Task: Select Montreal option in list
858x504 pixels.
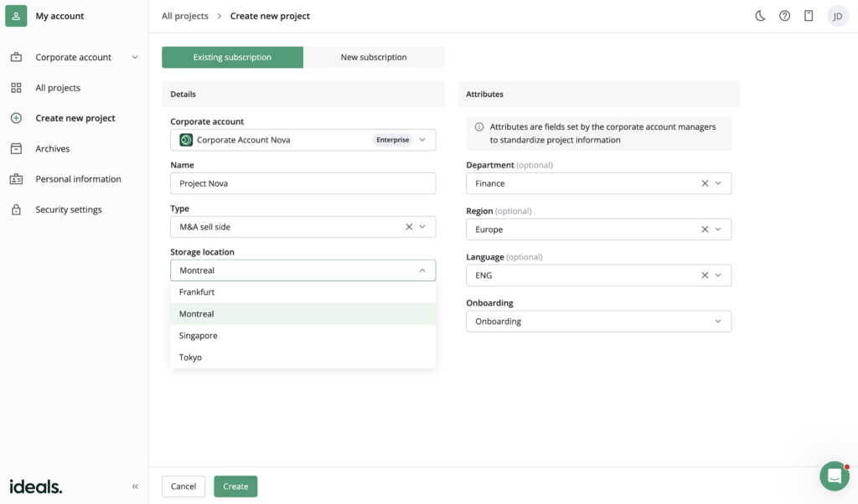Action: (x=303, y=314)
